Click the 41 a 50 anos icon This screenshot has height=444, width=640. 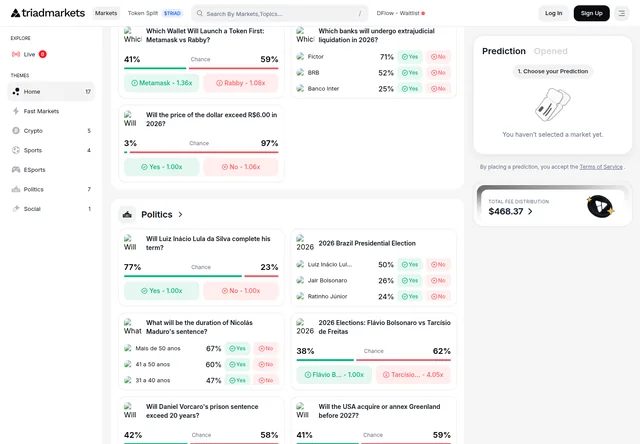(x=128, y=364)
